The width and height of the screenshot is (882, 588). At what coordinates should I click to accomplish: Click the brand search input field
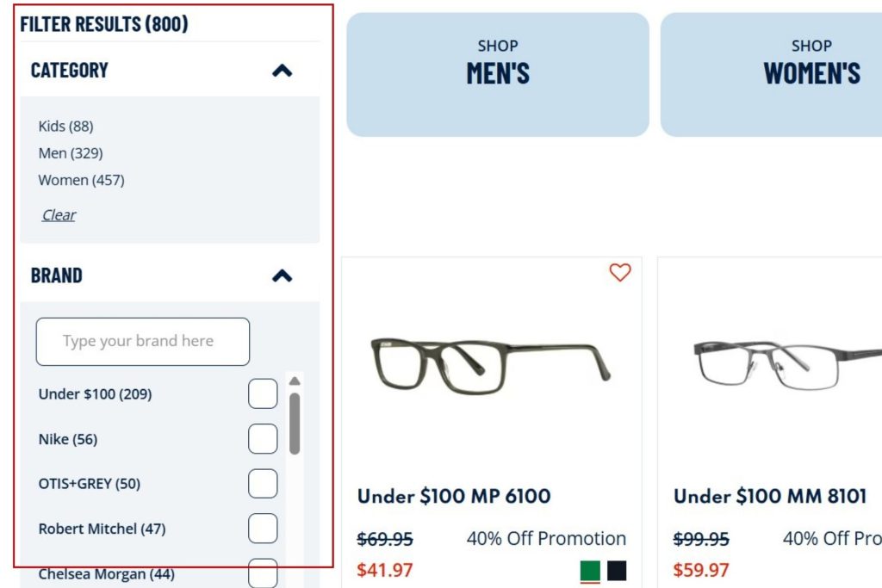point(142,341)
